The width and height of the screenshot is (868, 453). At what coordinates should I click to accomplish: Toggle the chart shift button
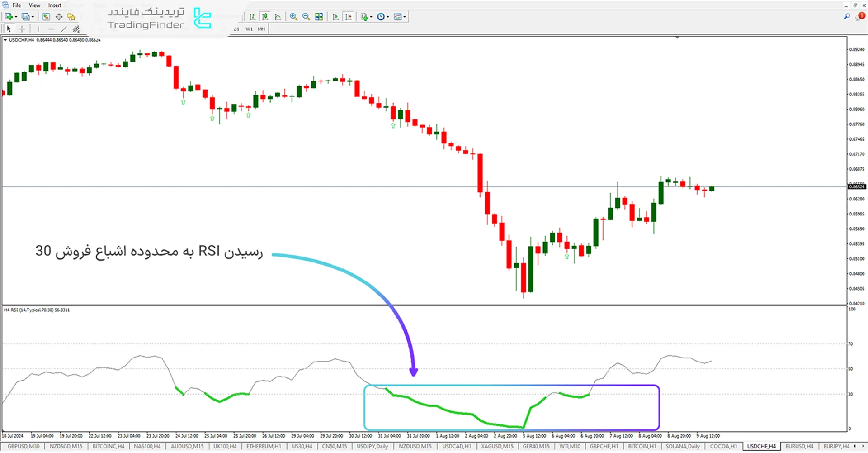(x=348, y=17)
